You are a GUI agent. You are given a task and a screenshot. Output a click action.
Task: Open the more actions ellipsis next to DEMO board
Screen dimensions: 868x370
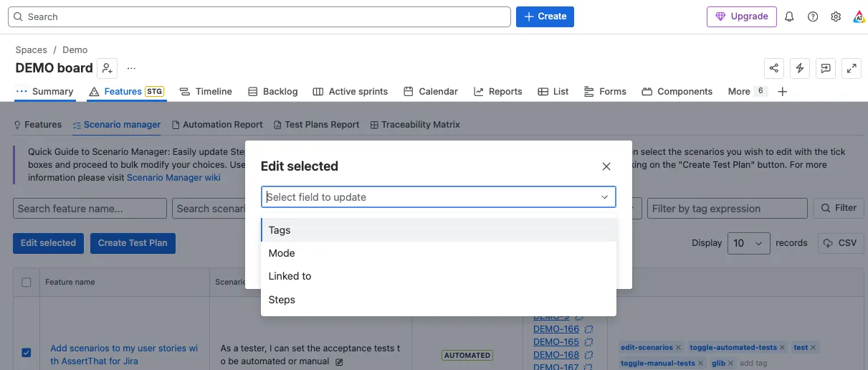[131, 68]
